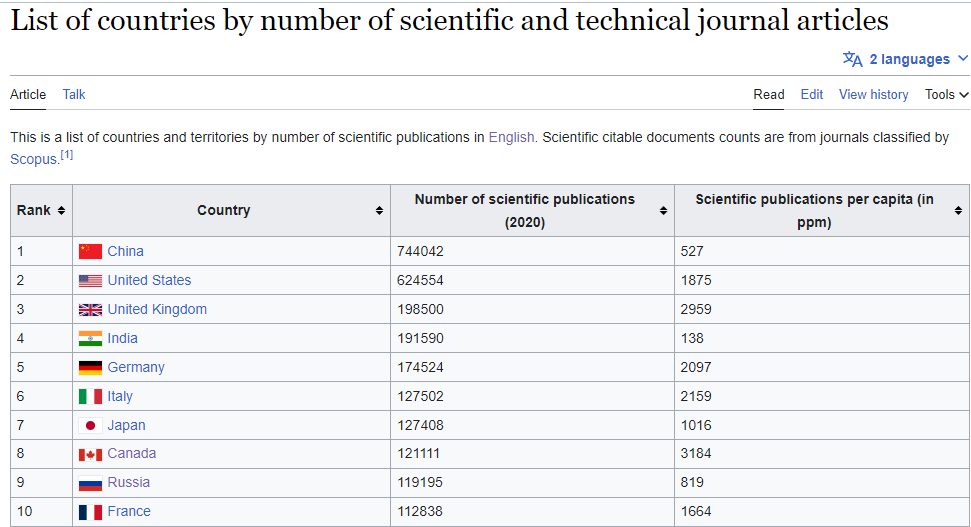This screenshot has width=971, height=527.
Task: Click United Kingdom publication count 198500
Action: point(420,310)
